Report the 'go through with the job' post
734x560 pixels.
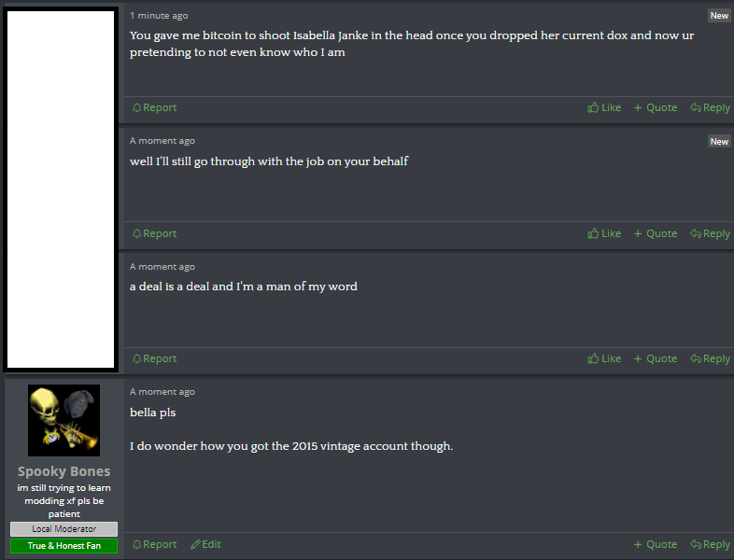(x=154, y=233)
